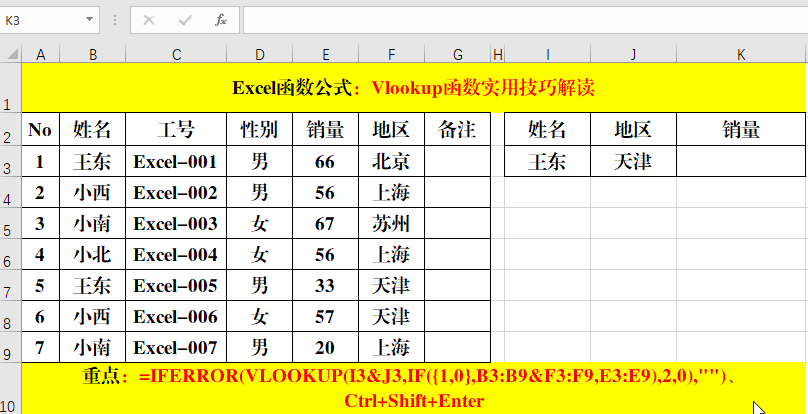Viewport: 808px width, 414px height.
Task: Select column G header
Action: coord(458,55)
